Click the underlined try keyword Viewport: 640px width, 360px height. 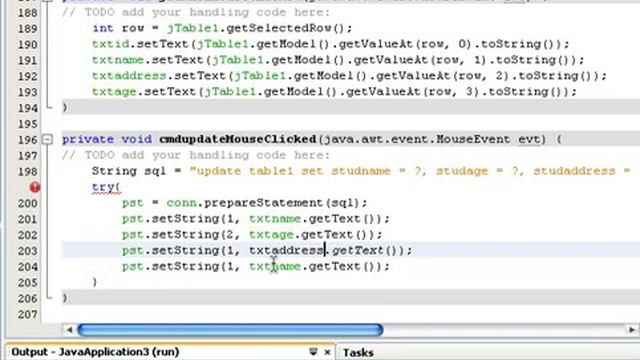tap(103, 187)
